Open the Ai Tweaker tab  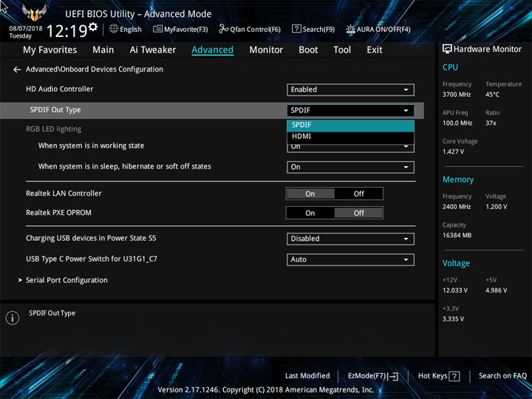[x=153, y=50]
